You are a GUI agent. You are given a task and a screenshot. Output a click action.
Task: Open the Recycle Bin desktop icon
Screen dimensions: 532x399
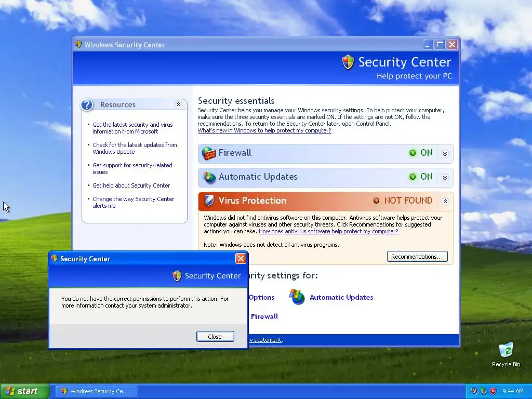coord(506,354)
